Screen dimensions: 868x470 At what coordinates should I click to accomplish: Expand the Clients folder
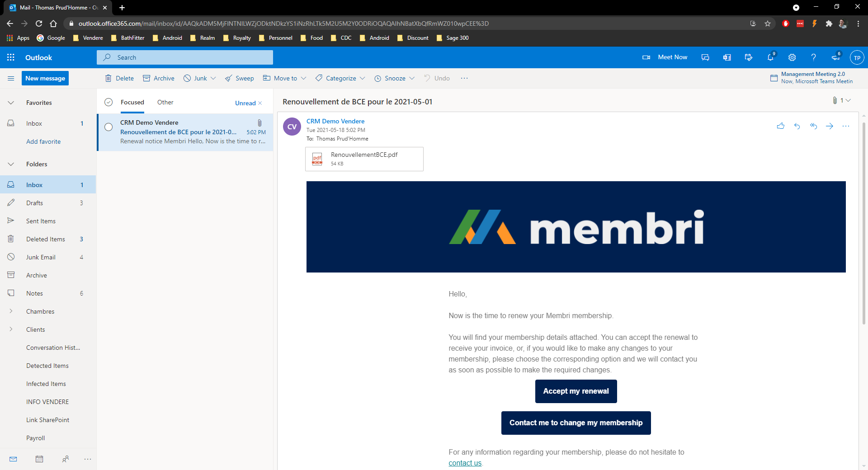pos(10,329)
